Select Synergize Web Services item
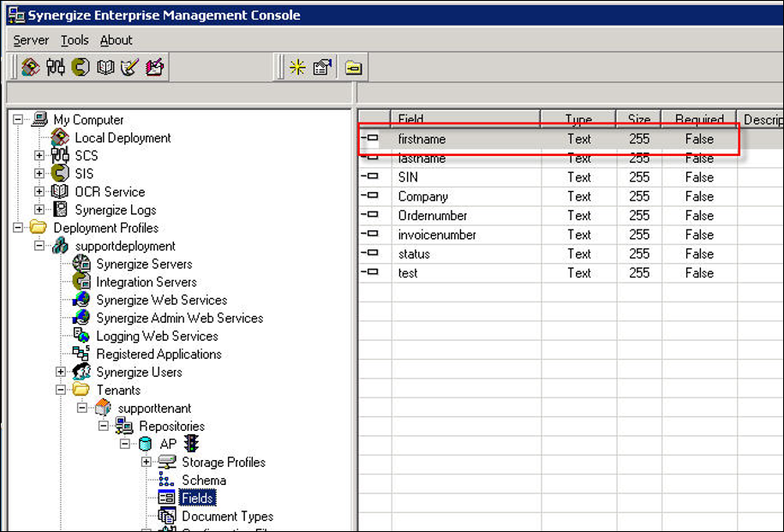 [161, 300]
